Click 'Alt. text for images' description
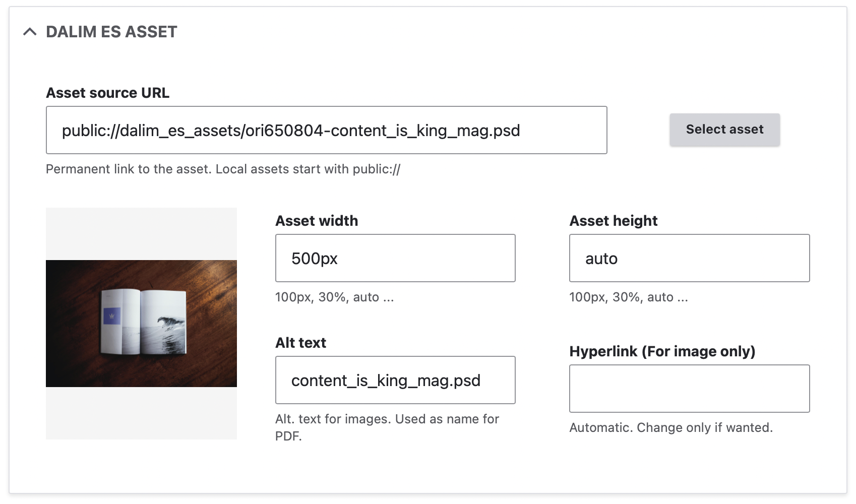The height and width of the screenshot is (504, 856). tap(387, 427)
